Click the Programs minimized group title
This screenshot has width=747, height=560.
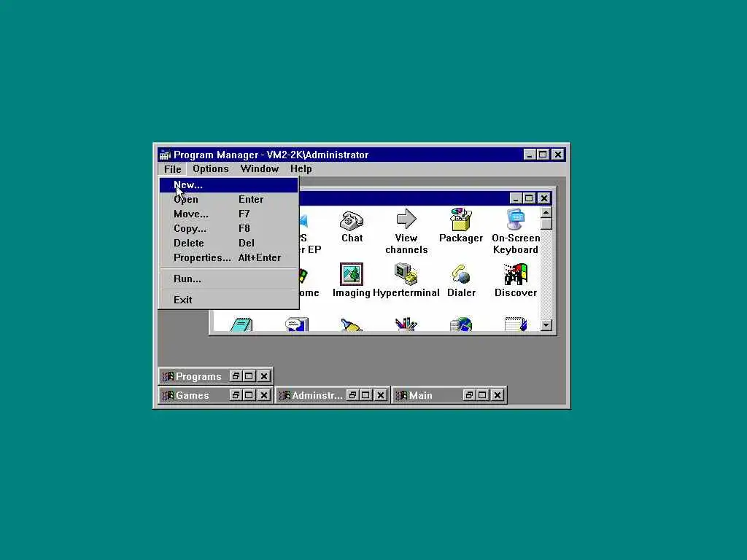pyautogui.click(x=198, y=377)
